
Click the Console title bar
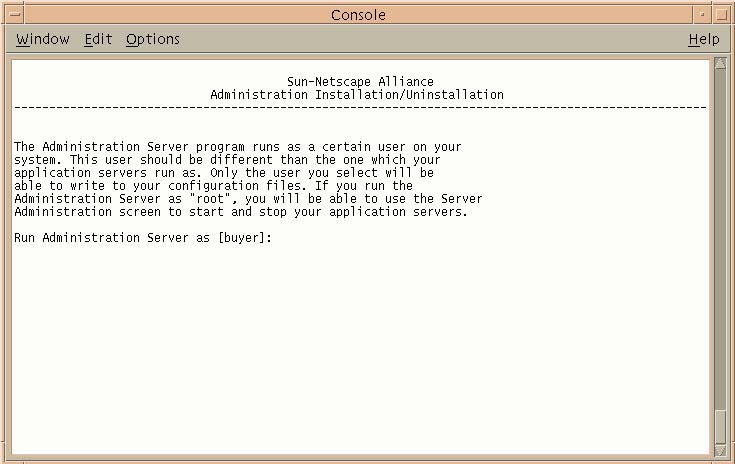[358, 15]
